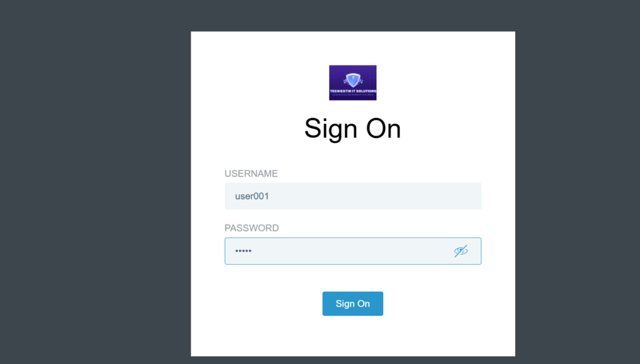This screenshot has width=640, height=364.
Task: Click the large Sign On heading
Action: click(352, 129)
